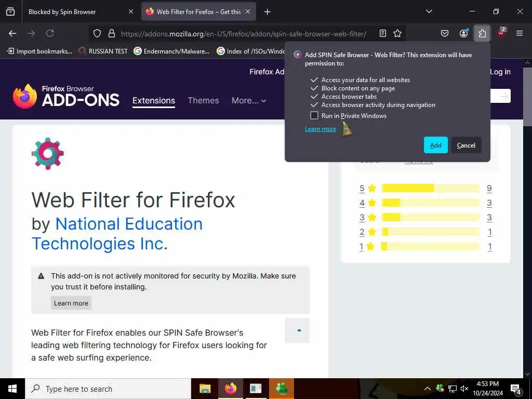This screenshot has height=399, width=532.
Task: Click the green shield tray icon
Action: click(x=440, y=388)
